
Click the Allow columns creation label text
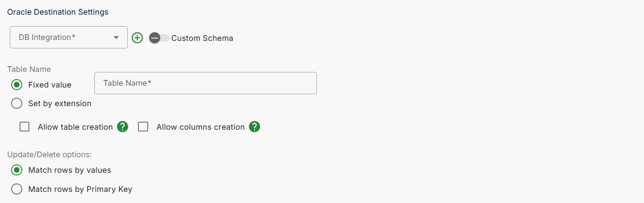(x=201, y=127)
